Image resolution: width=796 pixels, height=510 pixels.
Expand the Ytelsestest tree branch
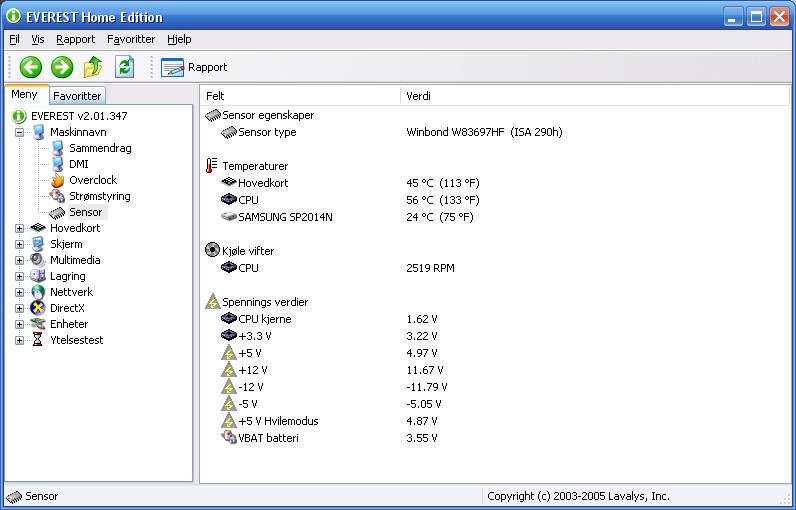[x=19, y=341]
